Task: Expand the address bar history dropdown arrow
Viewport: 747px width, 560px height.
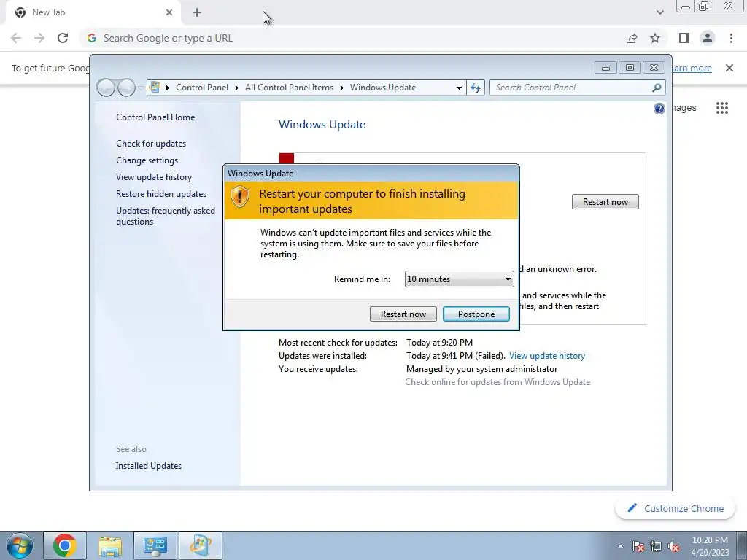Action: (x=459, y=87)
